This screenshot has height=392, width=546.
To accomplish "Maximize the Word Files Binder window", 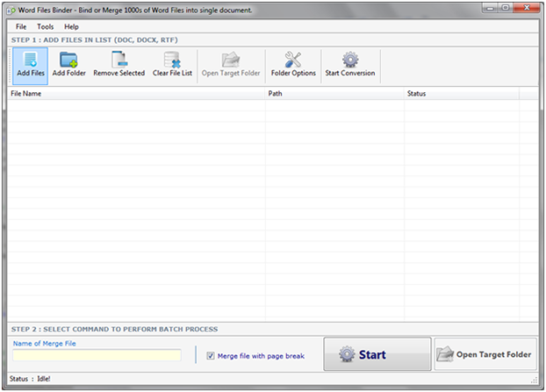I will pos(506,8).
